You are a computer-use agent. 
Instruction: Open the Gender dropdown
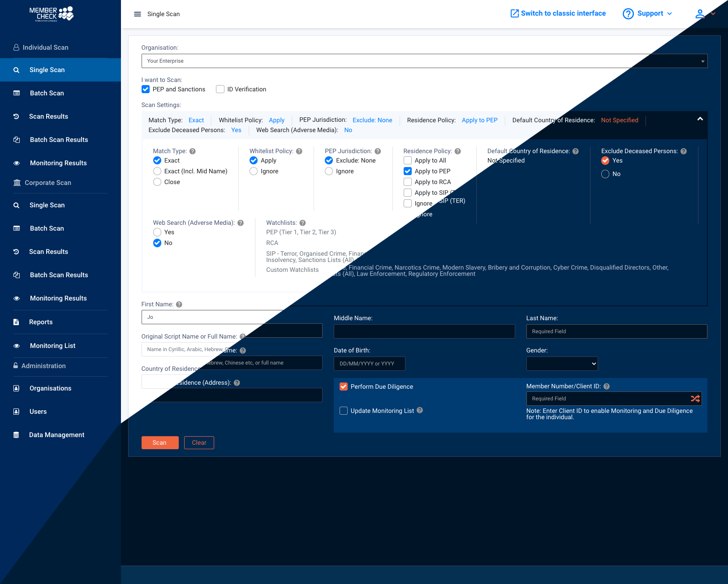point(562,364)
